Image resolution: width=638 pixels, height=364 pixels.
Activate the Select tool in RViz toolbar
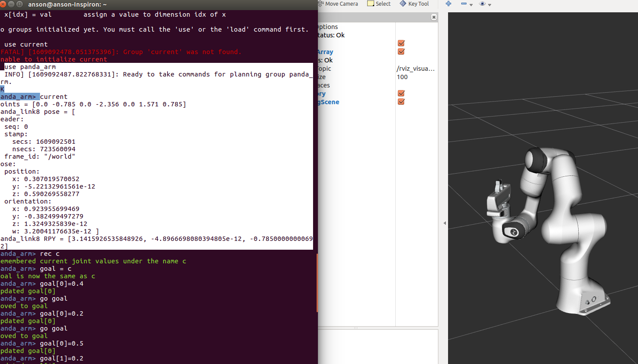tap(379, 4)
